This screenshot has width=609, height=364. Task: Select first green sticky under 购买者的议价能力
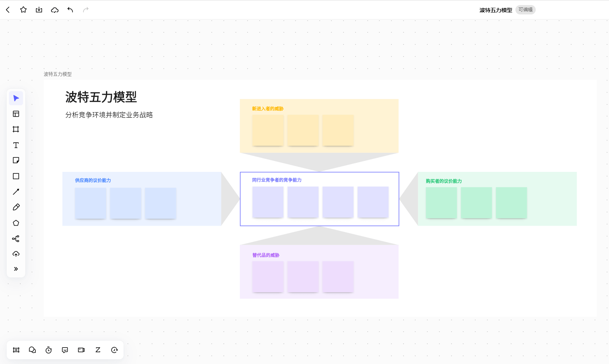coord(441,203)
